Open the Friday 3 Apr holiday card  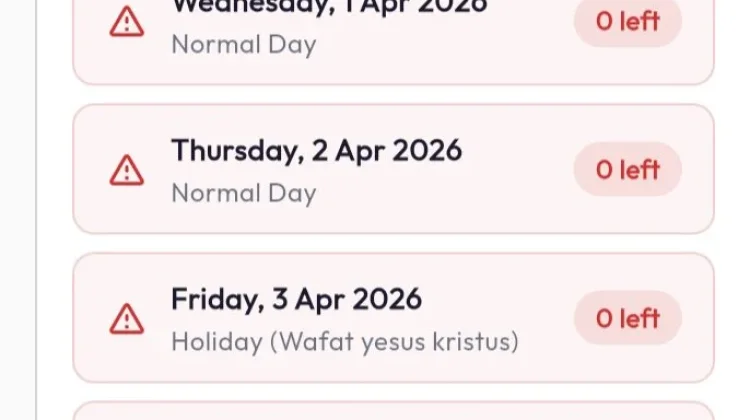click(x=393, y=318)
